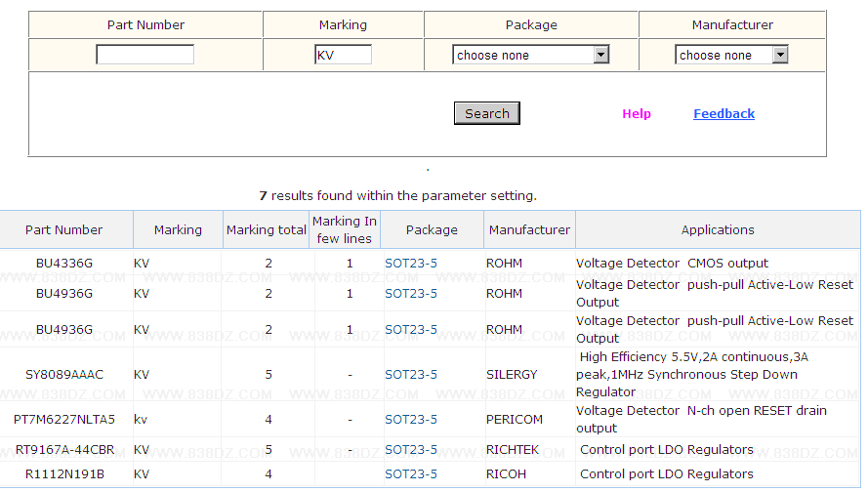Open SOT23-5 package link for RT9167A-44CBR
This screenshot has width=868, height=492.
coord(411,450)
